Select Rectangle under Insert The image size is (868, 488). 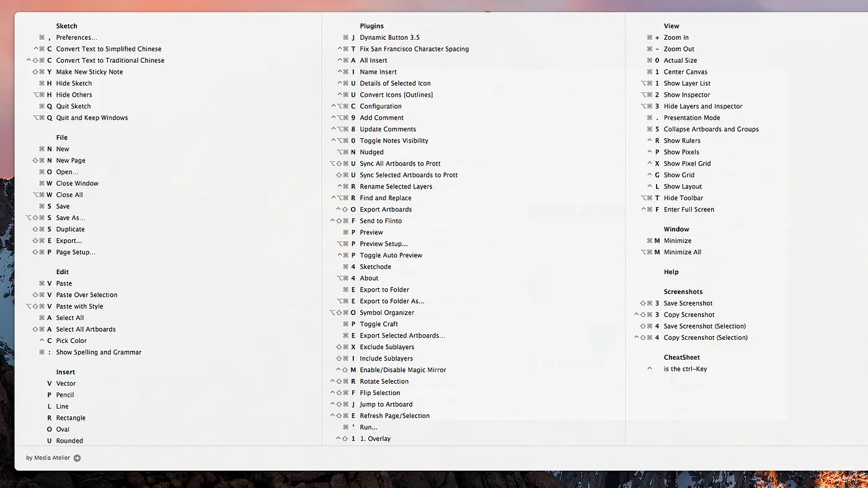(71, 418)
